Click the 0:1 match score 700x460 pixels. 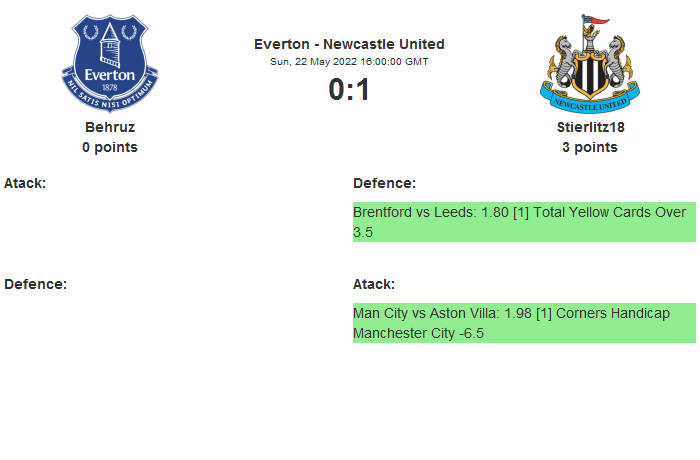(349, 90)
